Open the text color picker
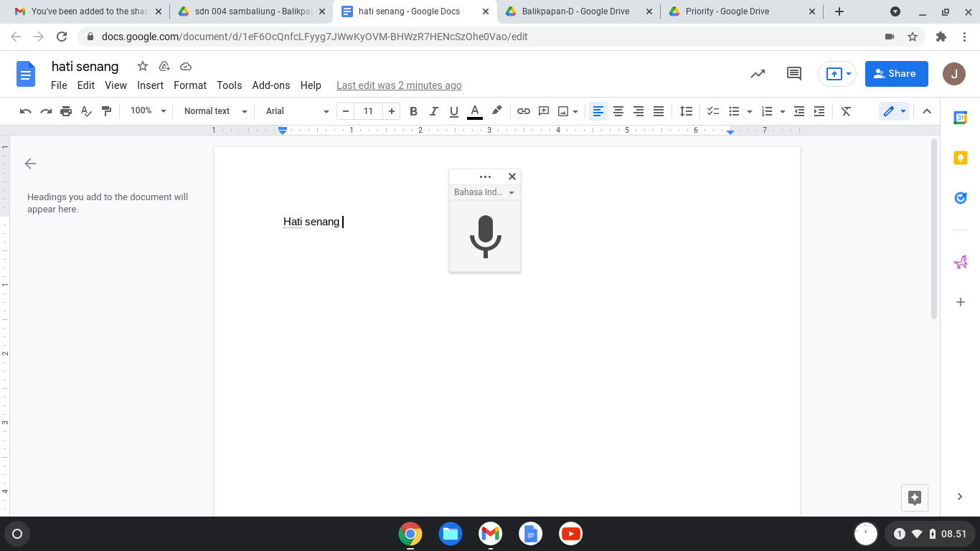This screenshot has height=551, width=980. (x=474, y=111)
